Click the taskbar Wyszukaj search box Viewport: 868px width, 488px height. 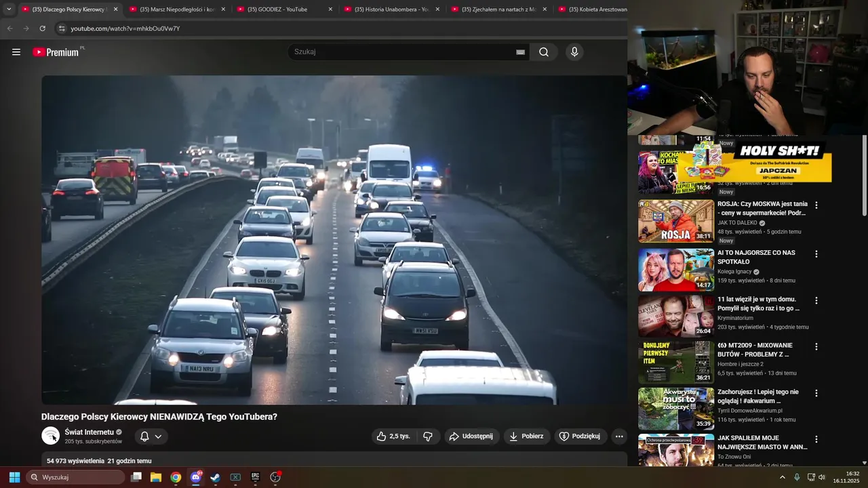point(76,477)
